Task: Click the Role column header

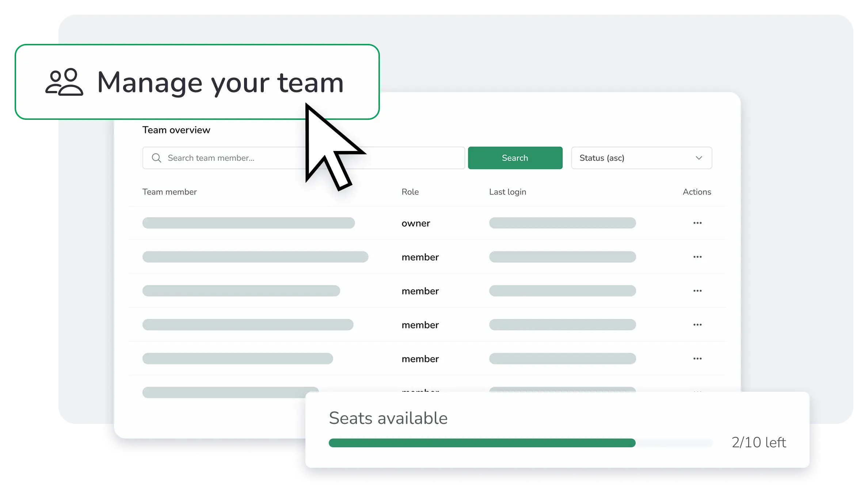Action: 410,192
